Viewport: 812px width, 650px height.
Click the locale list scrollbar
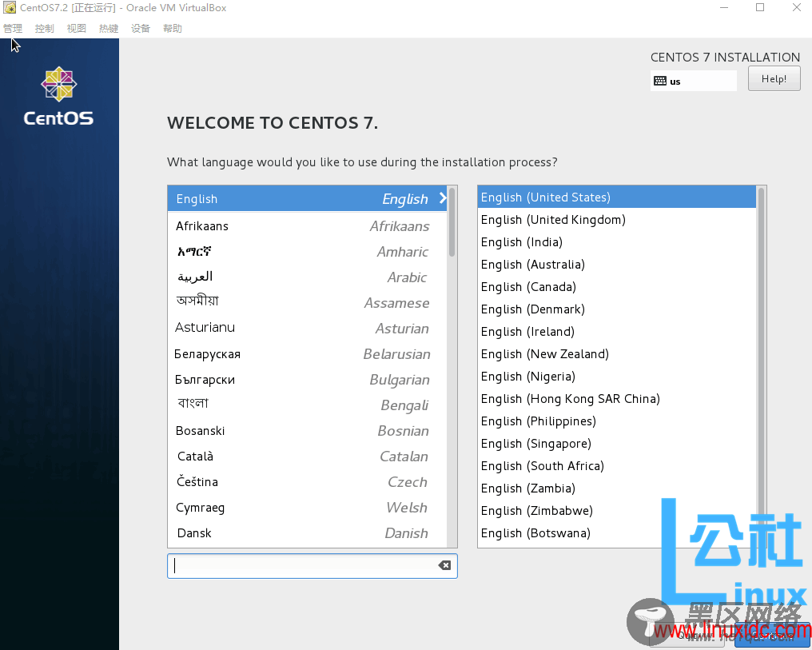click(x=761, y=366)
